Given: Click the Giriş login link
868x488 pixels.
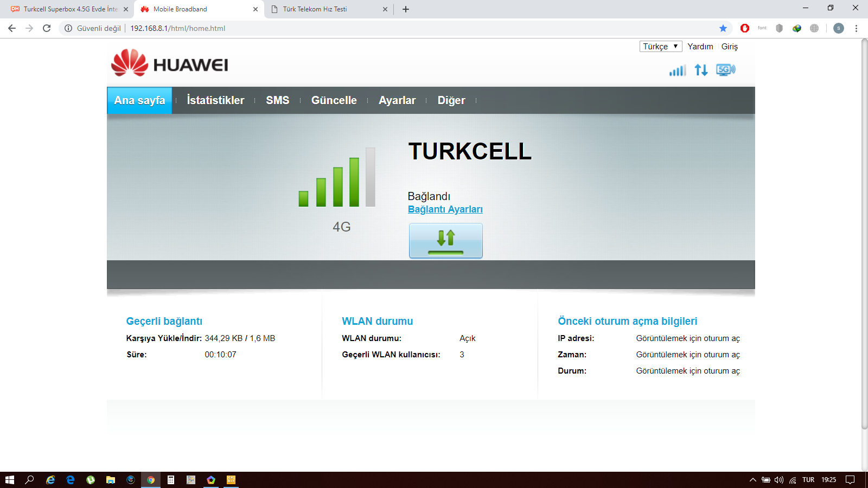Looking at the screenshot, I should [730, 47].
